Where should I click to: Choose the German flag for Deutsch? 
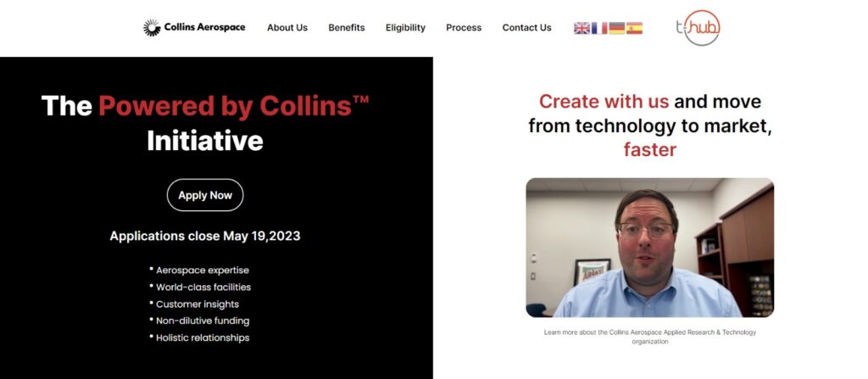click(x=616, y=28)
